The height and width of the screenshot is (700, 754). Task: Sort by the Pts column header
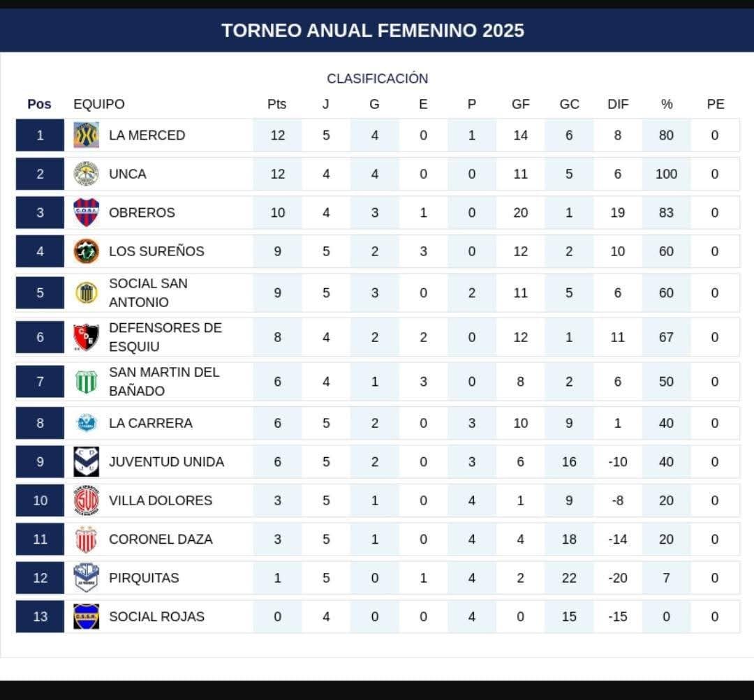click(x=277, y=104)
